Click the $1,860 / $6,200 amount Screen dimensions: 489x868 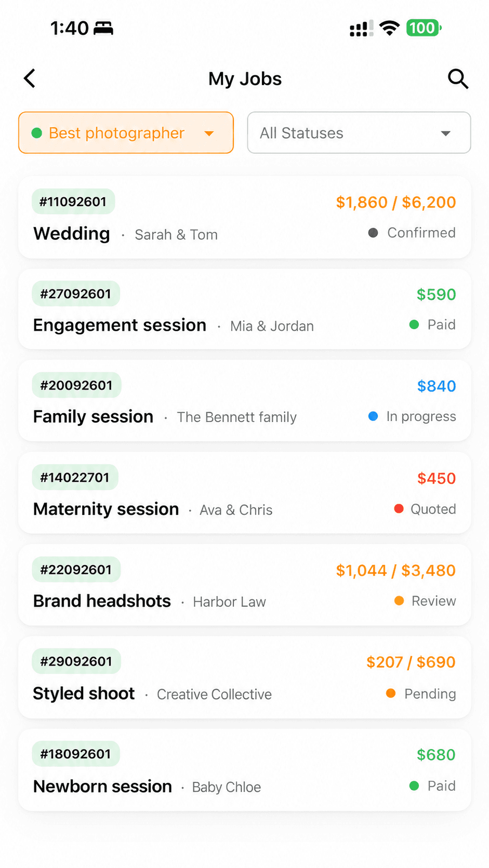(395, 202)
